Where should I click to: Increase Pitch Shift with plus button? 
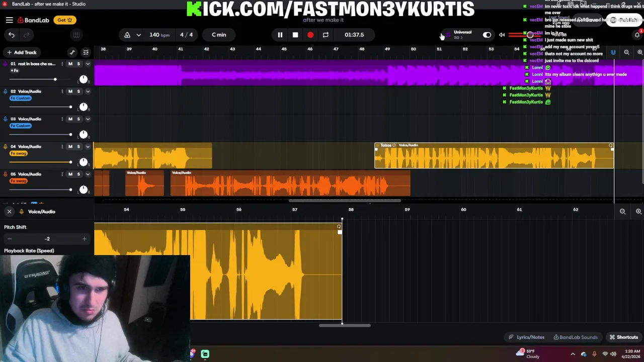tap(84, 239)
